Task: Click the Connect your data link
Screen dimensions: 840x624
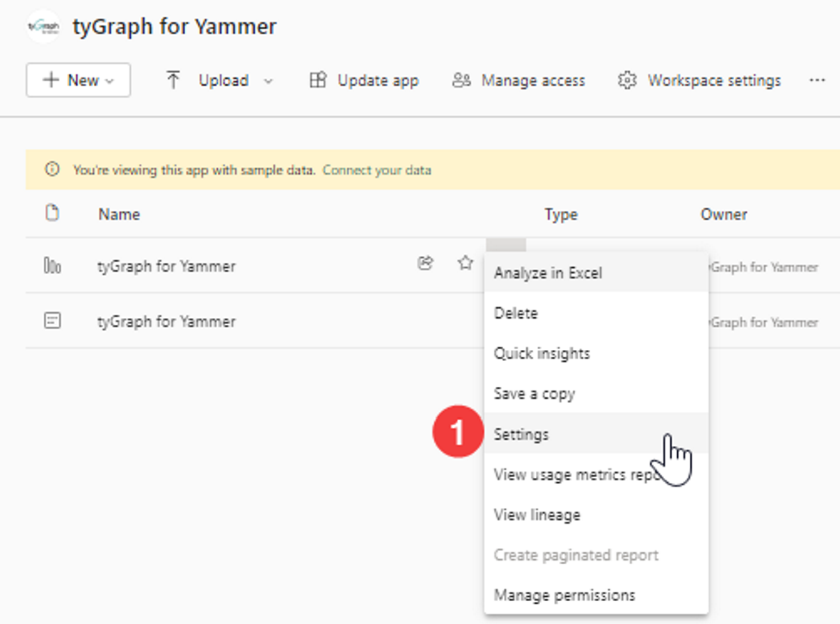Action: (x=377, y=170)
